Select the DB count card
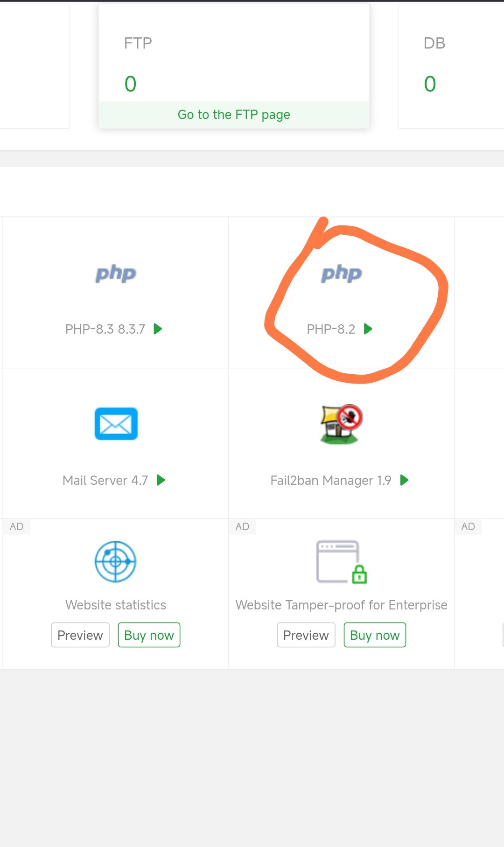This screenshot has height=847, width=504. pyautogui.click(x=450, y=65)
